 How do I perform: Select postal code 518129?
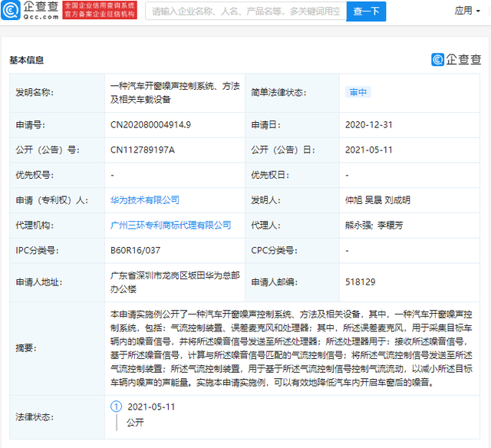(360, 282)
